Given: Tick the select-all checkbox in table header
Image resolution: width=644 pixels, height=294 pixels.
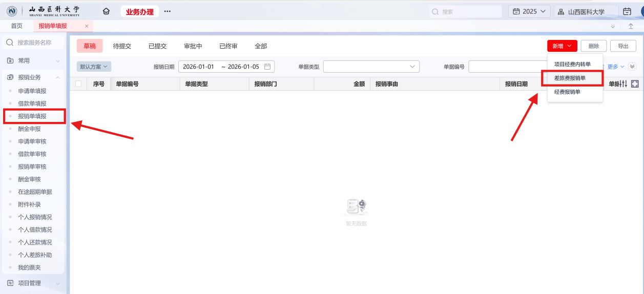Looking at the screenshot, I should point(78,84).
